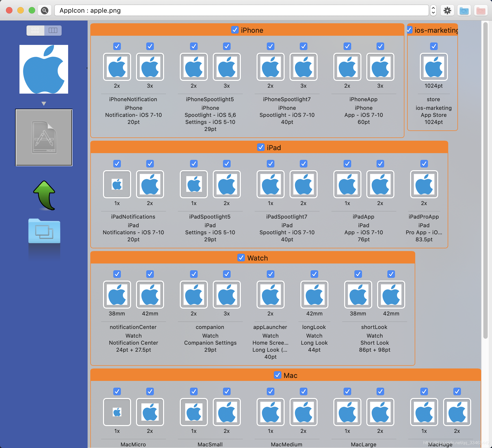This screenshot has height=448, width=492.
Task: Select the MacLarge 2x icon
Action: [380, 412]
